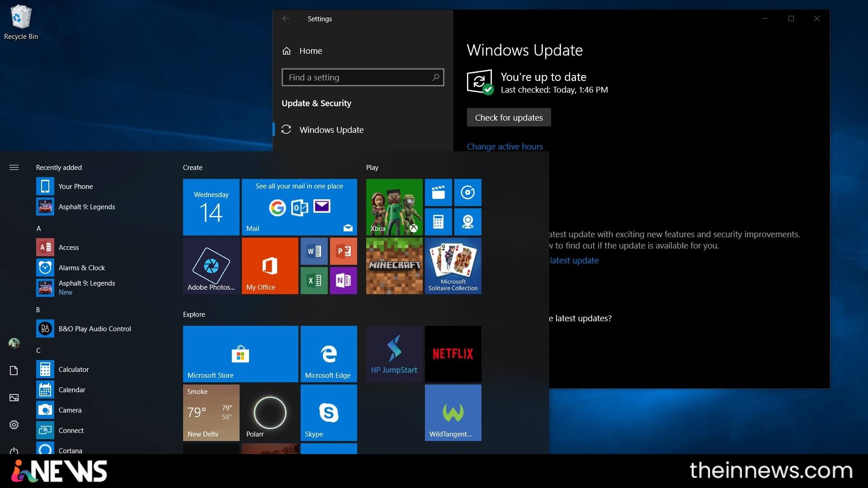Open the WildTangent Games tile

coord(453,413)
